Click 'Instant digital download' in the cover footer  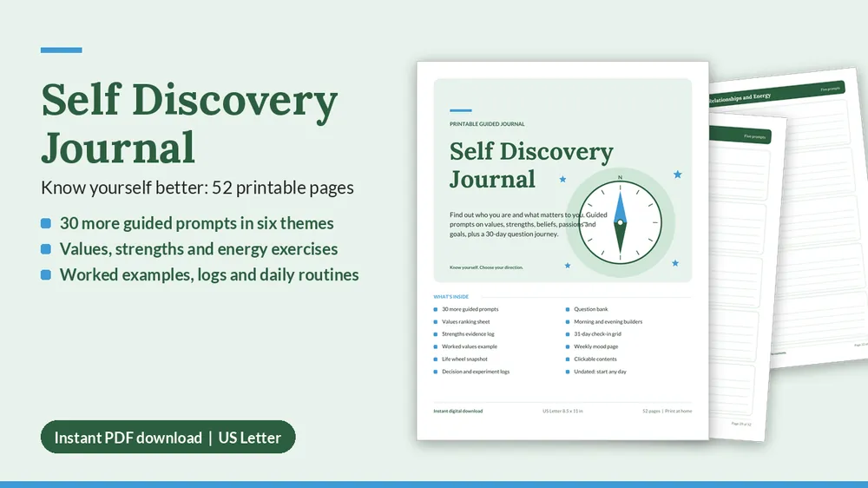(457, 411)
